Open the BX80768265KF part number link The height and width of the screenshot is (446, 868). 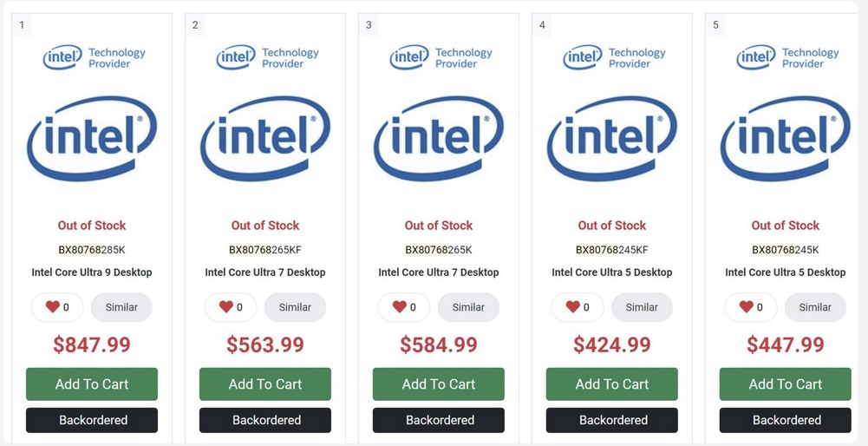(265, 250)
